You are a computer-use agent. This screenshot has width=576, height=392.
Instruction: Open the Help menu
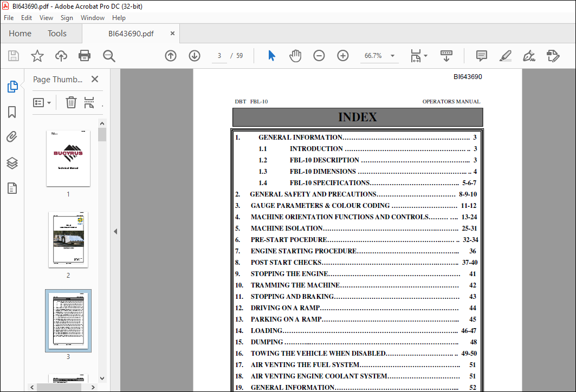pos(119,18)
